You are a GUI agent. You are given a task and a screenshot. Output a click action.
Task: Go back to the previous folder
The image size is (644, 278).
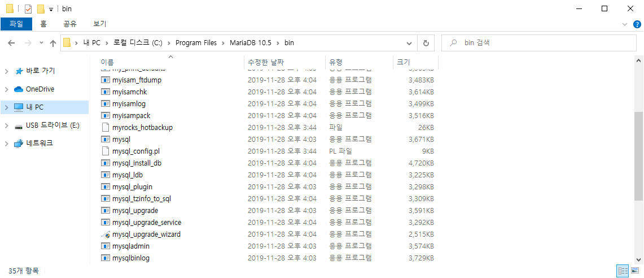pyautogui.click(x=11, y=43)
